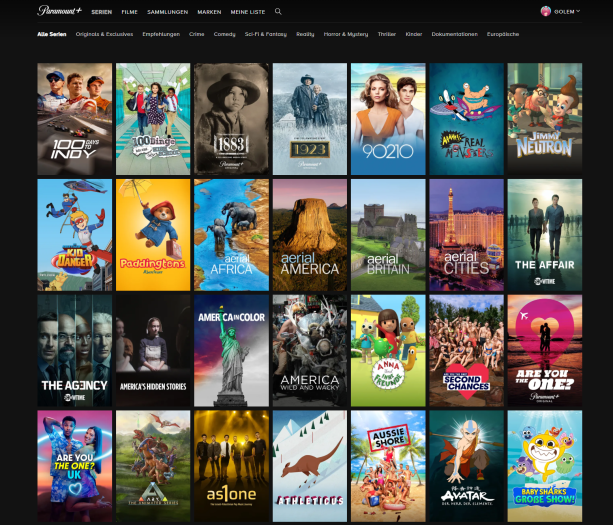
Task: Open Baby Sharks große Show poster
Action: tap(545, 466)
